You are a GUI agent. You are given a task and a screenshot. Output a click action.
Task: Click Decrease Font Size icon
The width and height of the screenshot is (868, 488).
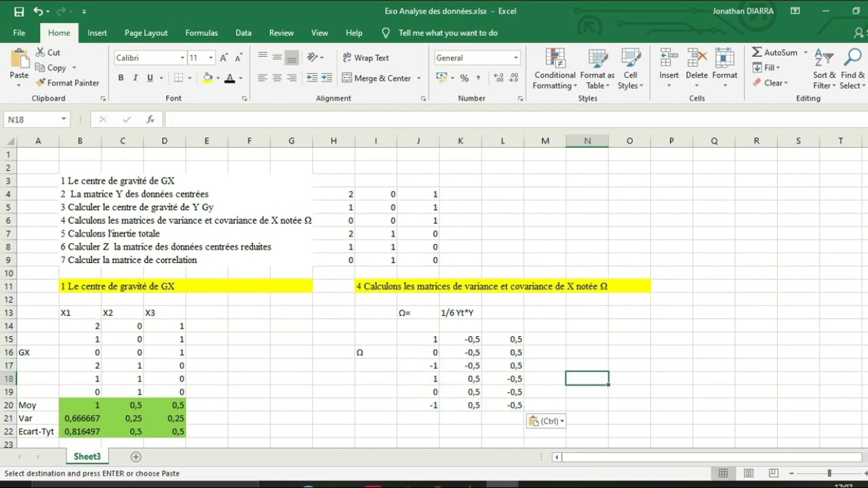[x=237, y=58]
